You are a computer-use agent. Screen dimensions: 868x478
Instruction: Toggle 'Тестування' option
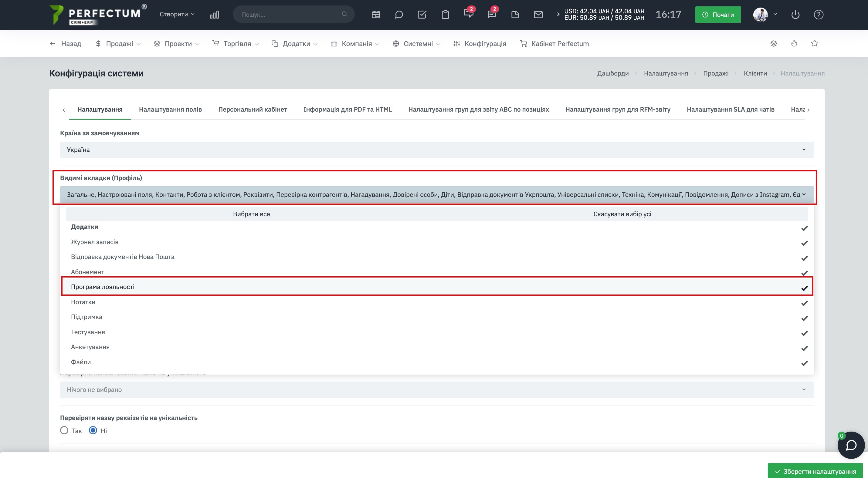[437, 332]
